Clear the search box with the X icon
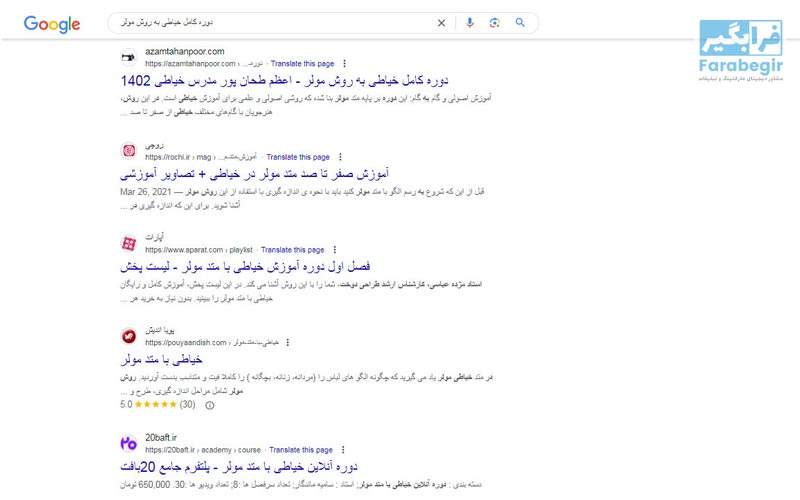The width and height of the screenshot is (800, 500). pyautogui.click(x=441, y=23)
